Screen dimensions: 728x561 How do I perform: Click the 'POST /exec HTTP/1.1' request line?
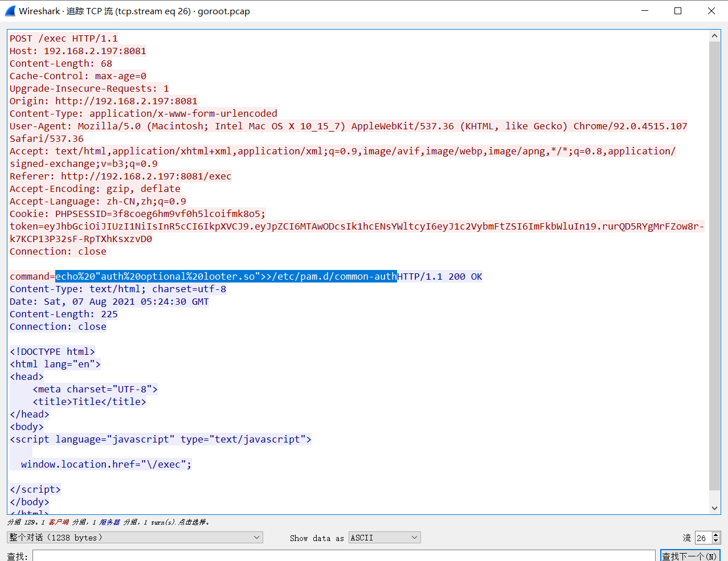coord(64,38)
